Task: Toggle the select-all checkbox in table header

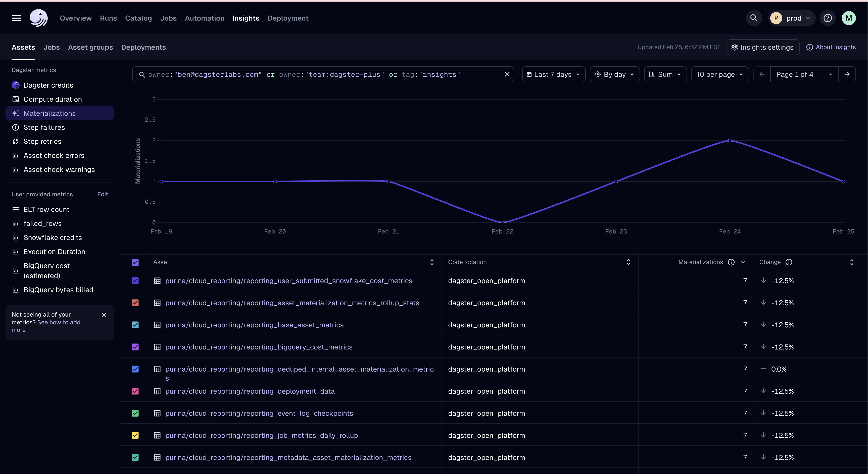Action: (135, 262)
